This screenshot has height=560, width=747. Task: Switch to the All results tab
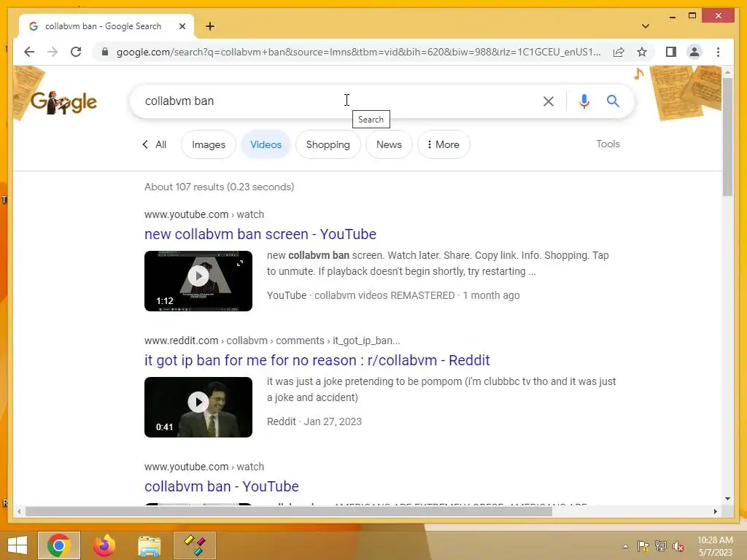(x=155, y=144)
